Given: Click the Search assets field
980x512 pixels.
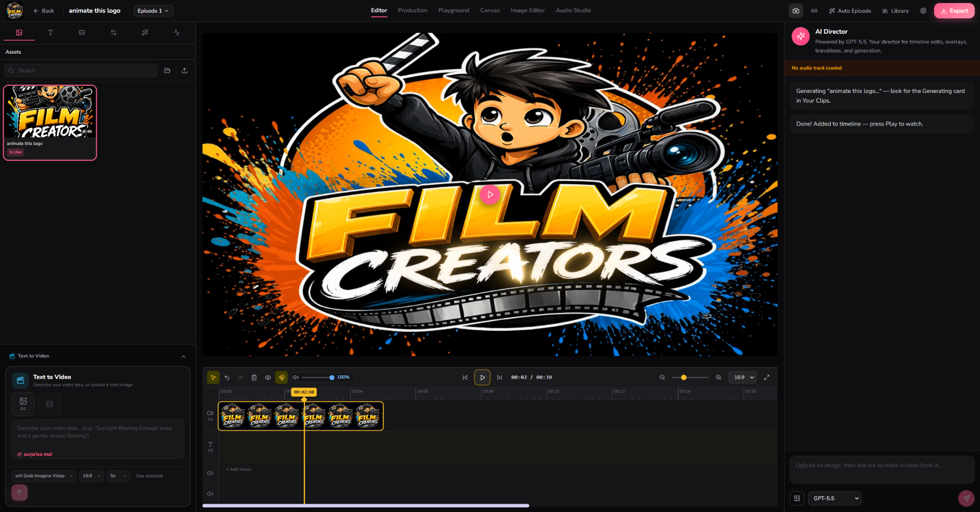Looking at the screenshot, I should [81, 70].
